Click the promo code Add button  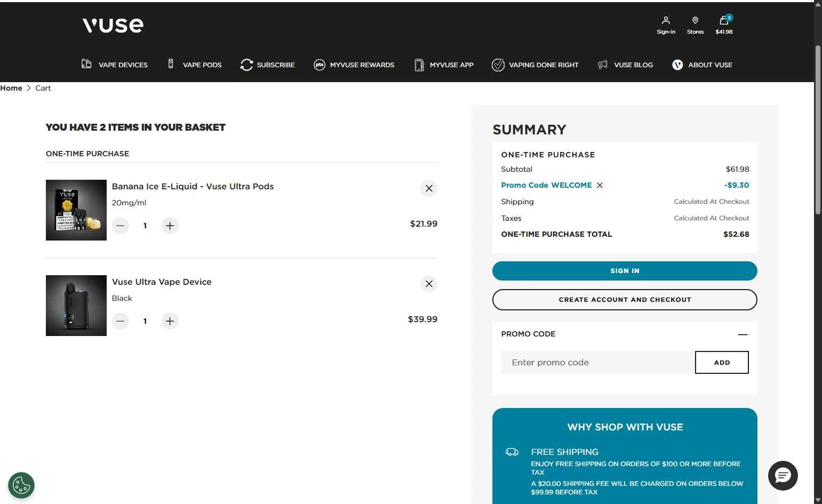pos(722,363)
